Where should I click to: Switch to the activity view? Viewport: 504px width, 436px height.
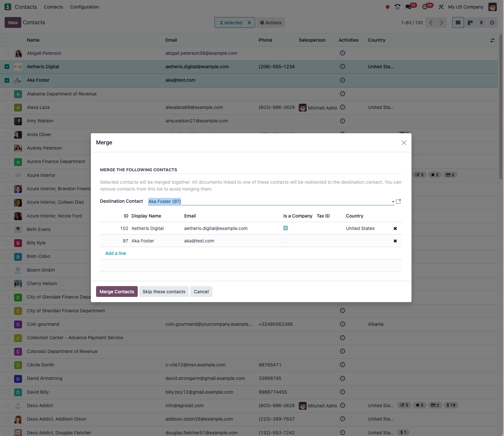point(492,23)
